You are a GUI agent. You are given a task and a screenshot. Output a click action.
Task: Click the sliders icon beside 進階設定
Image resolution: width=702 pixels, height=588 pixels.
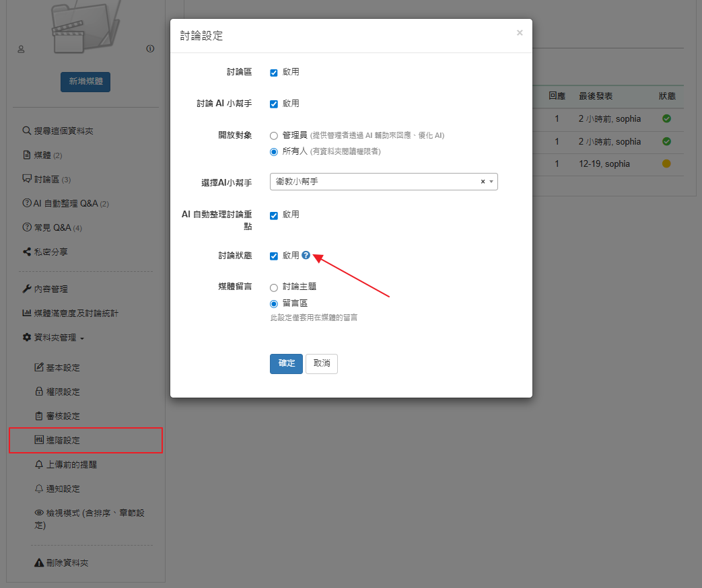pos(39,440)
